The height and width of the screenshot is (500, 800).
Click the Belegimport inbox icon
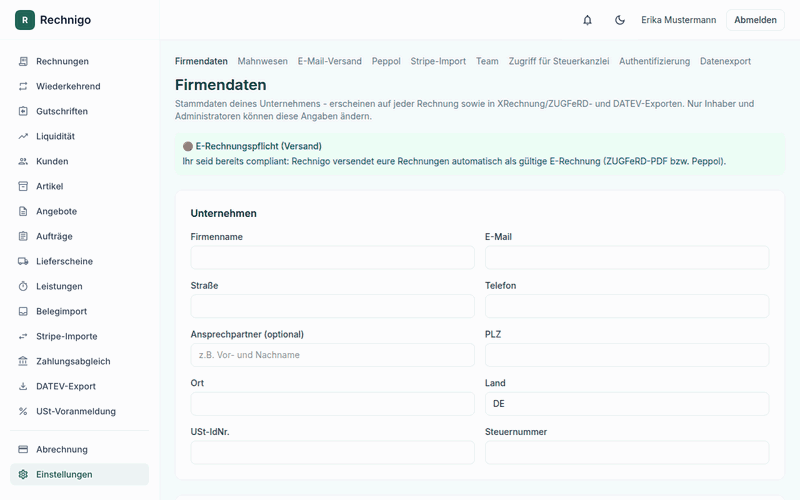[23, 311]
